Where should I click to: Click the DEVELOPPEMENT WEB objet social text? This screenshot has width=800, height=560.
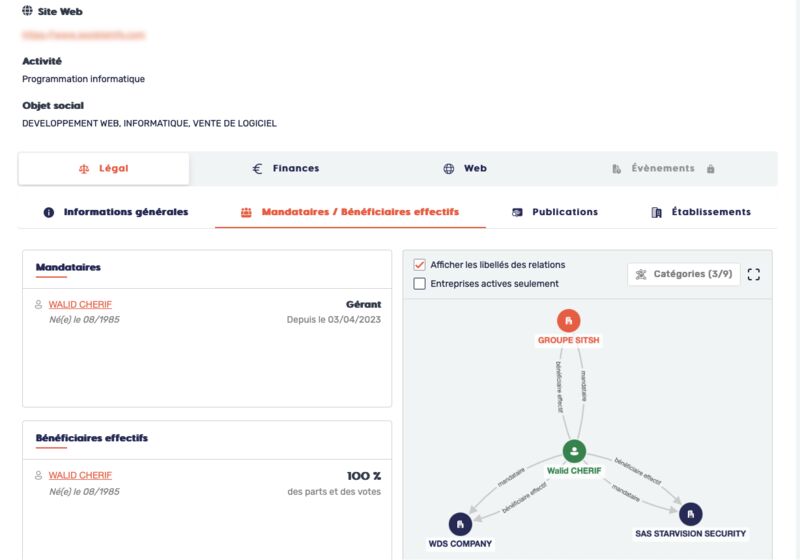(149, 123)
